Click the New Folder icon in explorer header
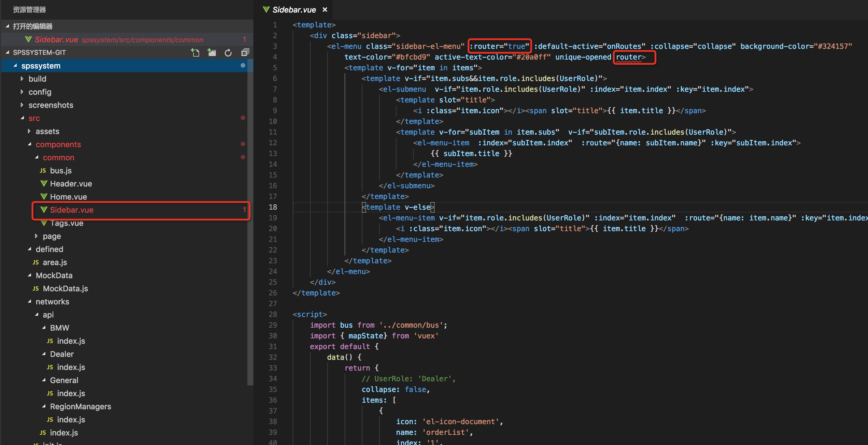 click(x=212, y=52)
